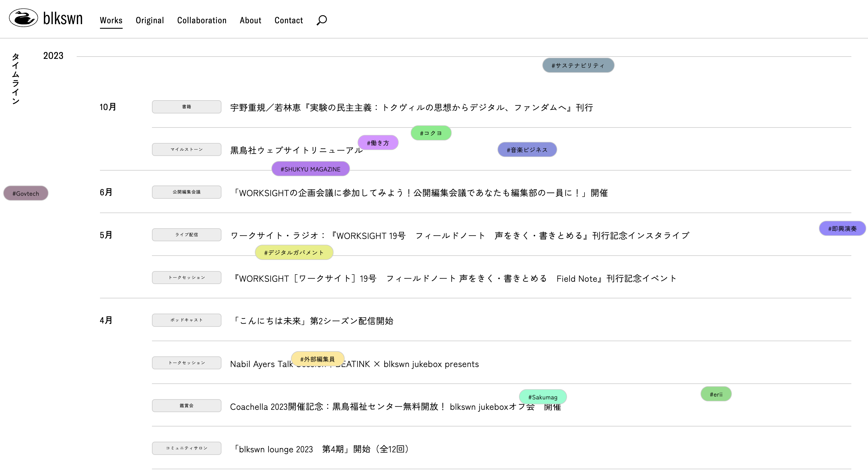Click the Contact menu link
868x475 pixels.
click(288, 20)
